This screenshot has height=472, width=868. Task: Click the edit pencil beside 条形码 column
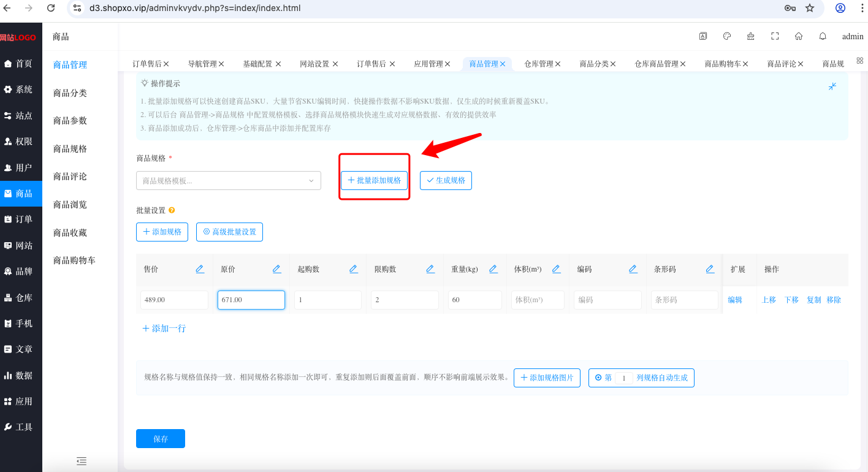[x=710, y=269]
